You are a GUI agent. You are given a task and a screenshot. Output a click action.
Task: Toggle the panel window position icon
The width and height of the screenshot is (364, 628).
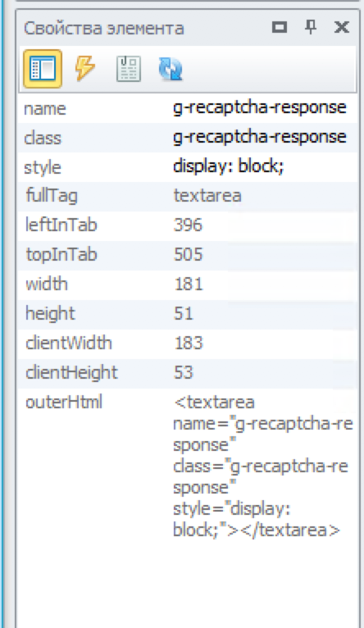(x=280, y=27)
